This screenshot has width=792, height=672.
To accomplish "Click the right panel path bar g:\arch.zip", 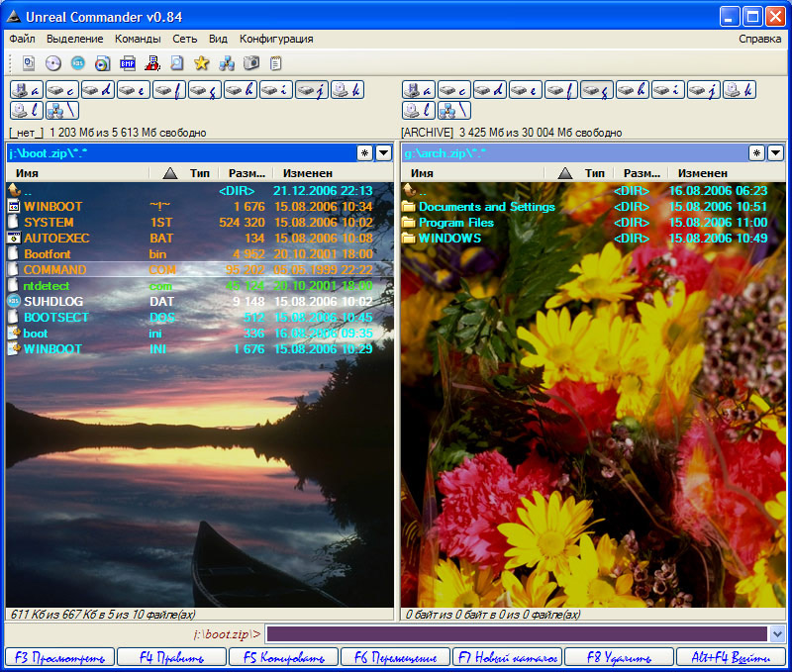I will (574, 152).
